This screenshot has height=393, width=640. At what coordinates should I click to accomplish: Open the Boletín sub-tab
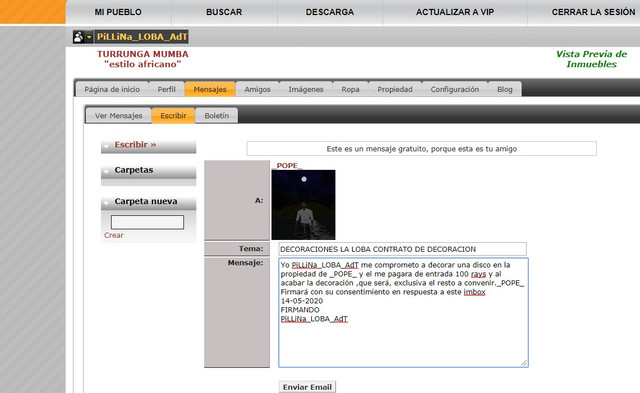tap(216, 116)
